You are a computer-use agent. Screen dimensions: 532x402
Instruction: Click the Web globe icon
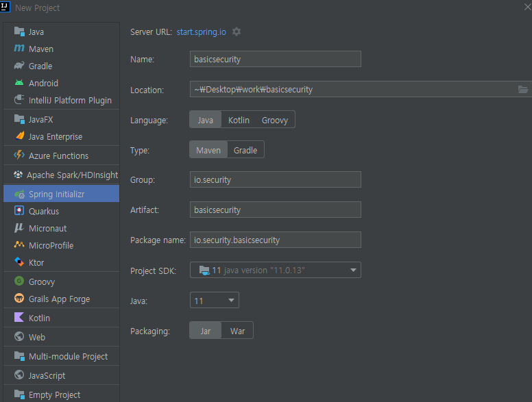[19, 336]
